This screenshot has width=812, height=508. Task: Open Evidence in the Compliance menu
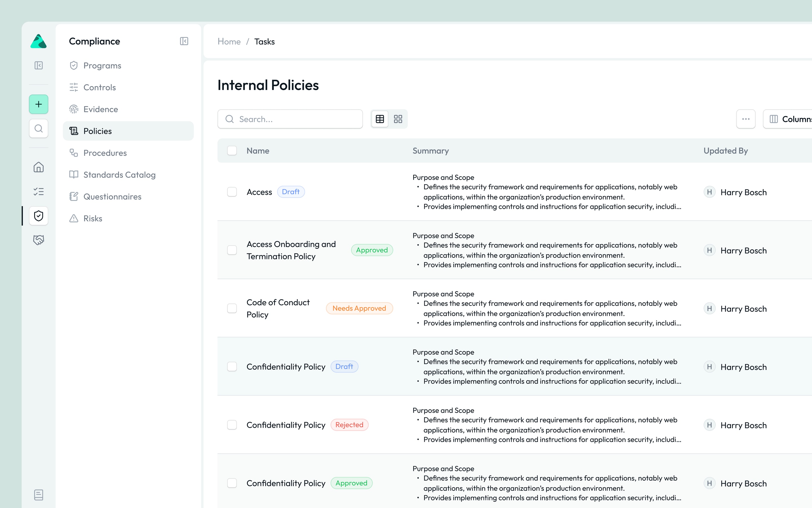(x=128, y=109)
